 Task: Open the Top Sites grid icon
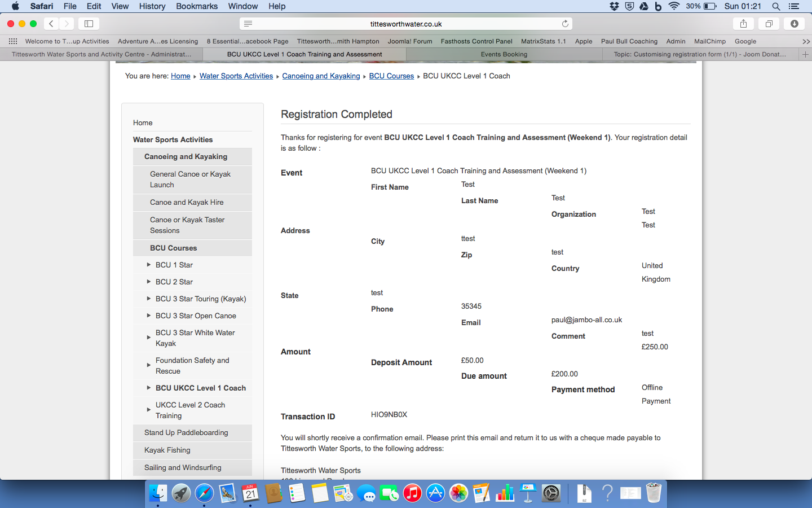13,41
